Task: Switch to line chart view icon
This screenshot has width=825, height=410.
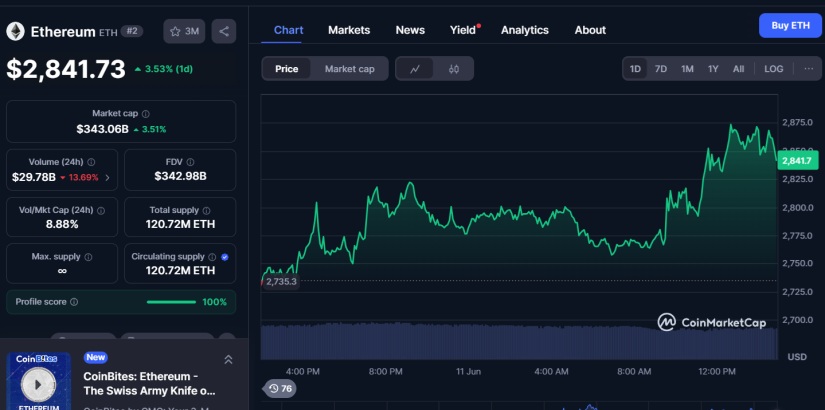Action: tap(415, 69)
